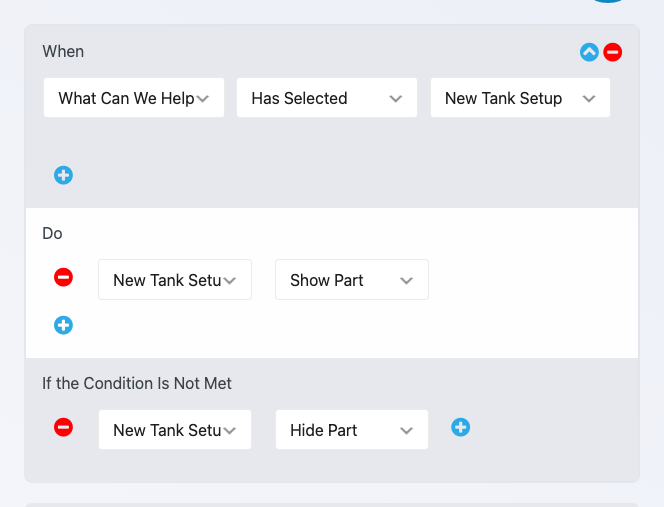Remove the Show Part action row
The width and height of the screenshot is (664, 507).
(64, 277)
